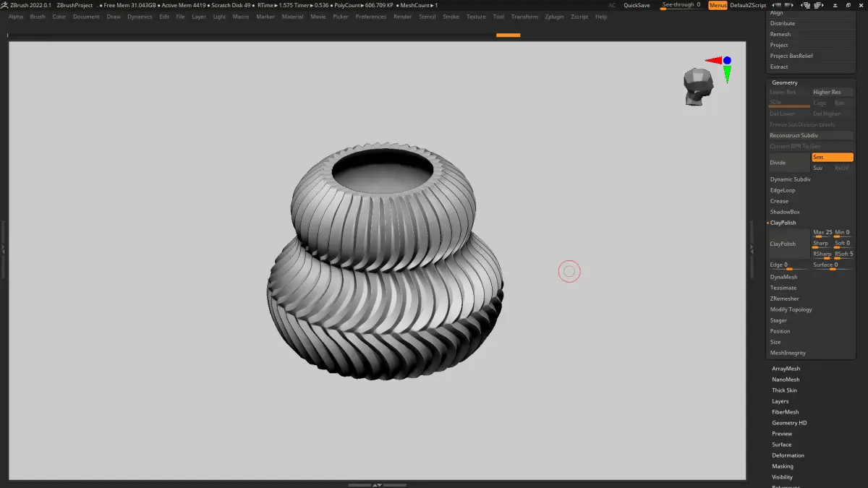Open the Layers subpalette

click(x=780, y=401)
